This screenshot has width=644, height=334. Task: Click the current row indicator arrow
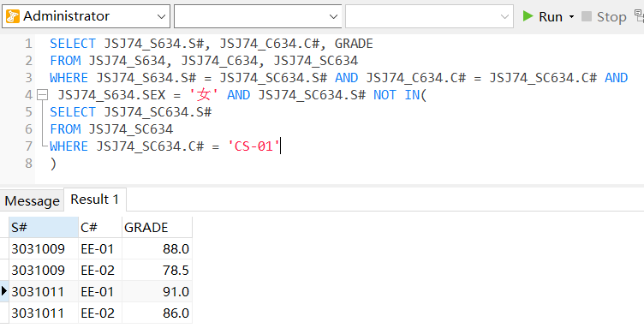[x=4, y=291]
